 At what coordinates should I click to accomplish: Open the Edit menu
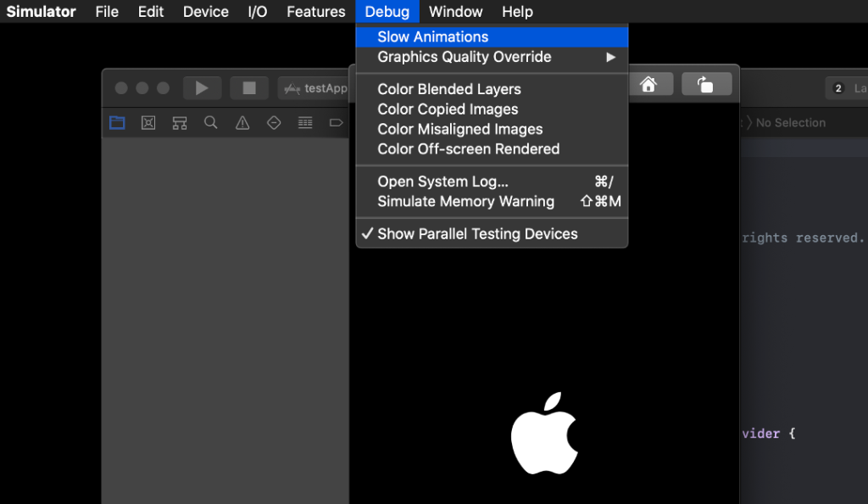coord(151,12)
